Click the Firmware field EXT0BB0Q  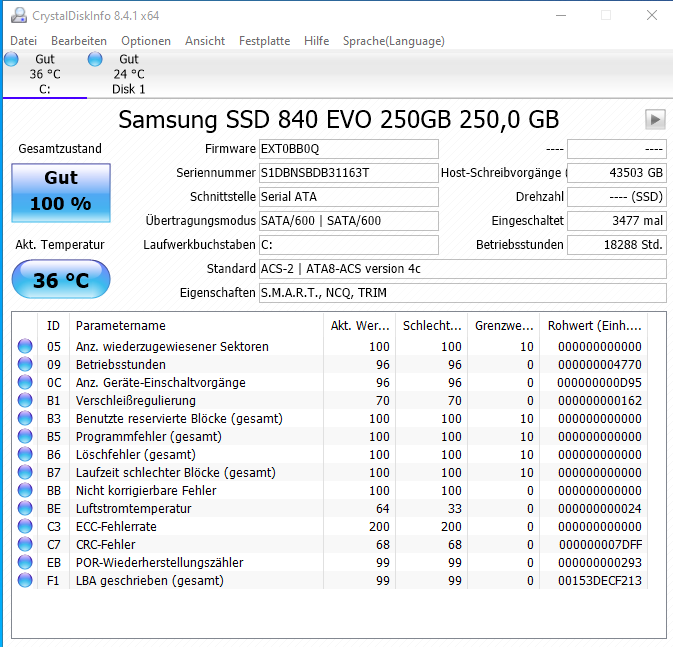pyautogui.click(x=349, y=149)
